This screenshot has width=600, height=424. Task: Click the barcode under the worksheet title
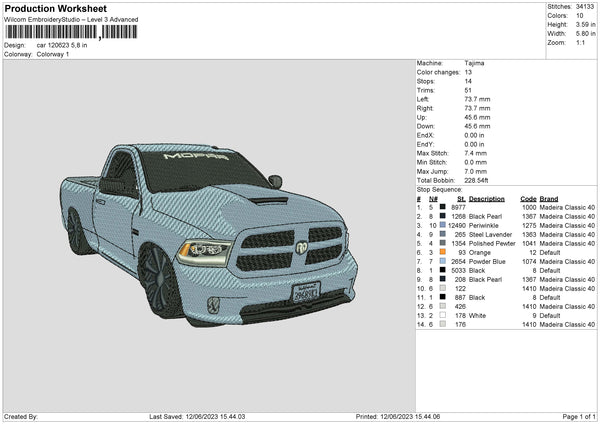[71, 32]
